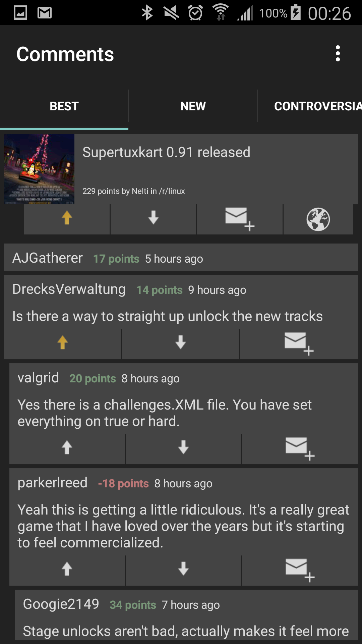This screenshot has width=362, height=644.
Task: Upvote DrecksVerwaltung's comment
Action: click(x=63, y=343)
